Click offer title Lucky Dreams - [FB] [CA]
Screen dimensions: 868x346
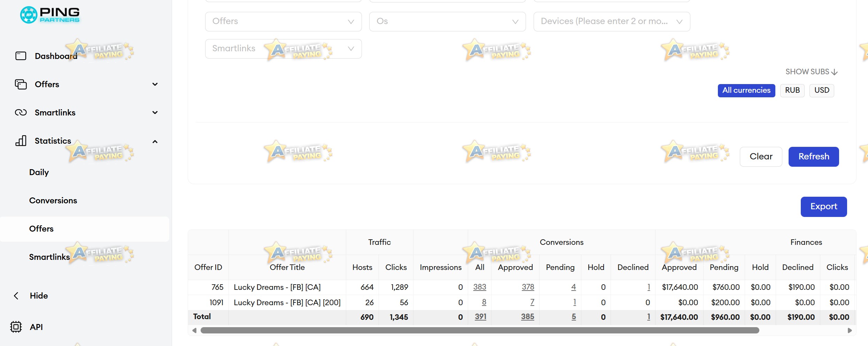coord(277,287)
